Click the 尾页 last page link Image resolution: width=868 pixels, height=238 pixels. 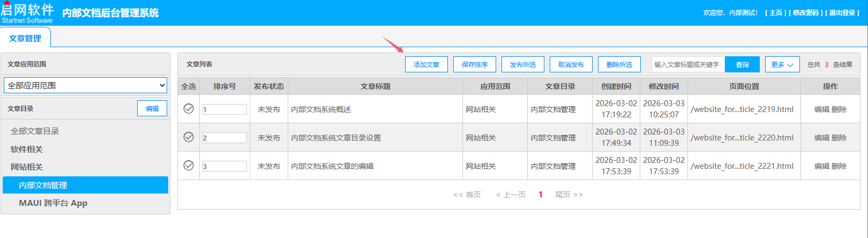(569, 195)
